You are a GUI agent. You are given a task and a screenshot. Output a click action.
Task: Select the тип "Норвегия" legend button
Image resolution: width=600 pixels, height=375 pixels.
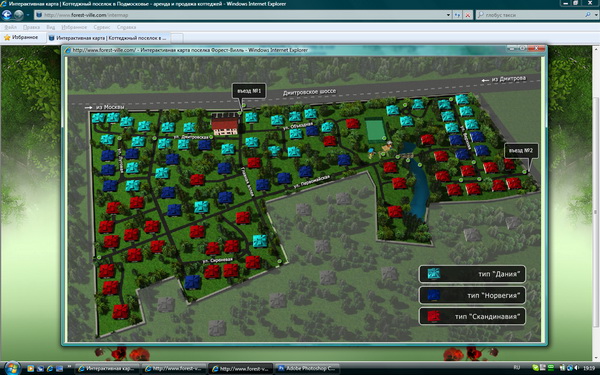[472, 295]
